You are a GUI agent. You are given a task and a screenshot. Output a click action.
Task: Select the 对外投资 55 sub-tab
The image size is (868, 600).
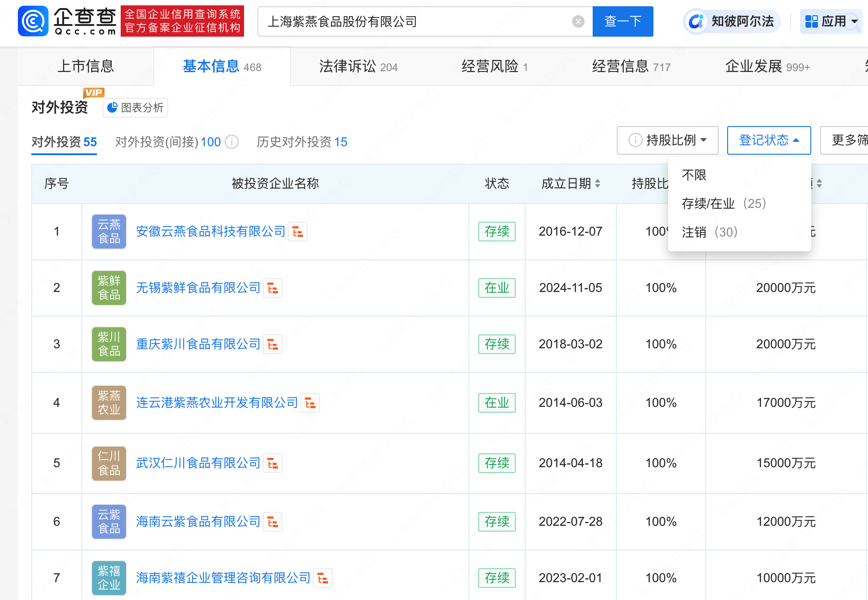[64, 142]
